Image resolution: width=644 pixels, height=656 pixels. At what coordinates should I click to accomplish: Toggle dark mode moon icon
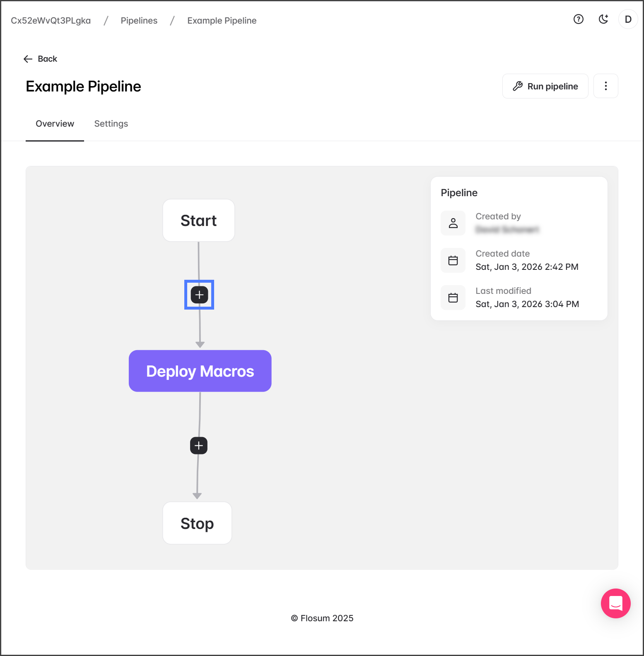(x=603, y=19)
